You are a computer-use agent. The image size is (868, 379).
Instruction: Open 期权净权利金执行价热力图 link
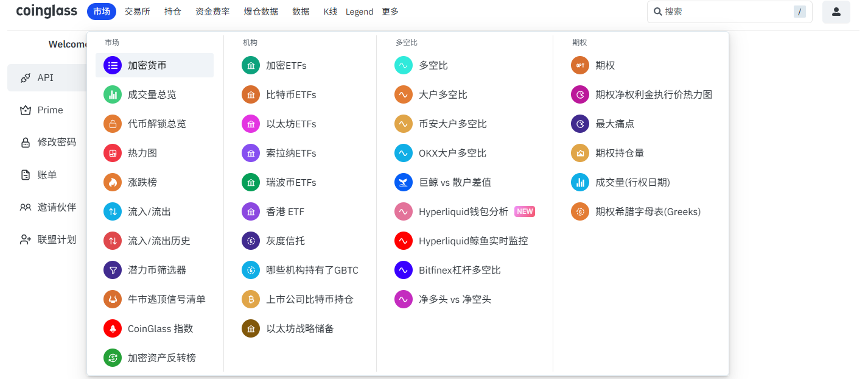tap(654, 94)
